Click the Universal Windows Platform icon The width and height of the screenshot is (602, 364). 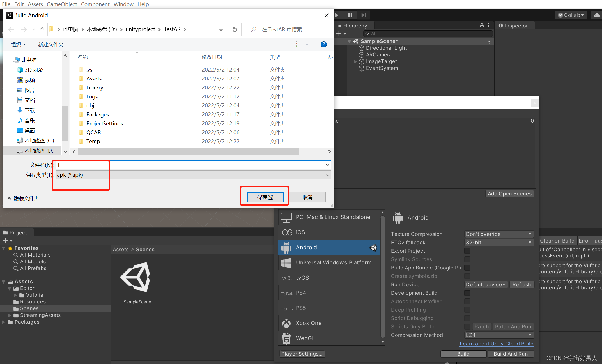click(285, 263)
